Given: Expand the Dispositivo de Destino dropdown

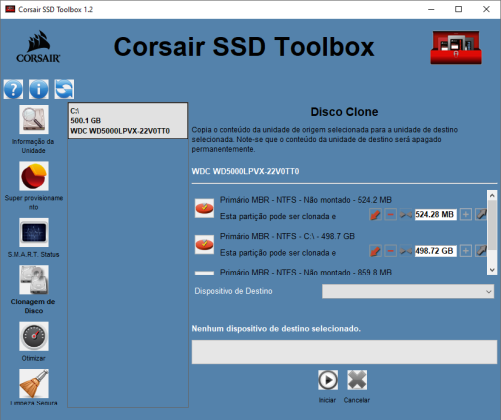Looking at the screenshot, I should [408, 291].
